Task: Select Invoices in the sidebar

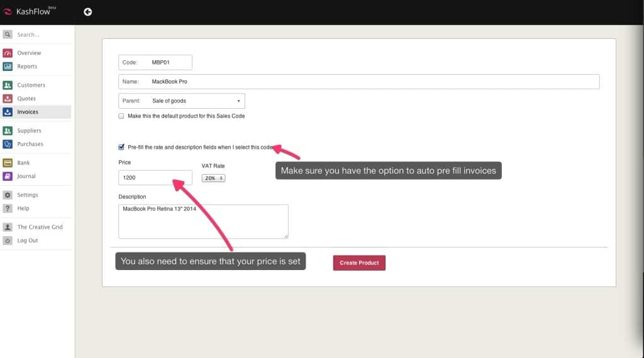Action: [28, 112]
